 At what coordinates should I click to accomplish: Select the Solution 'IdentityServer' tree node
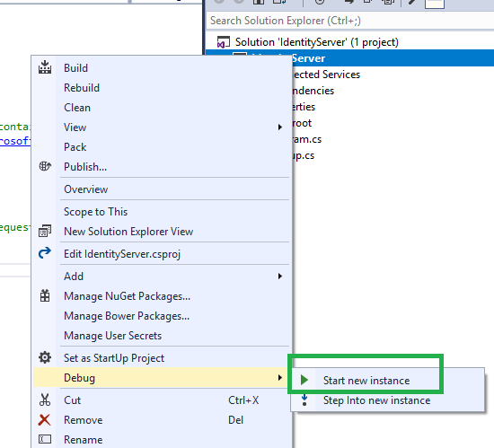tap(317, 42)
